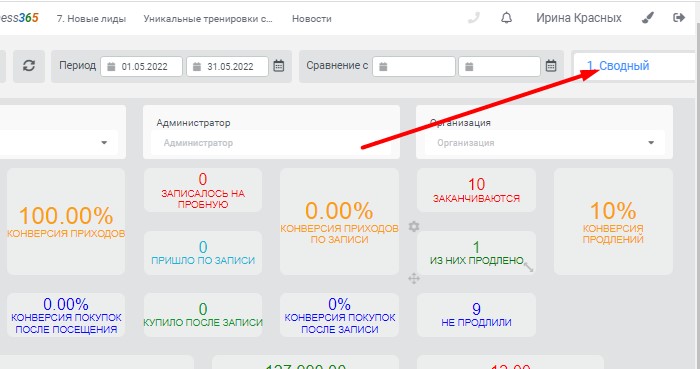Select '100.00% Конверсия приходов' widget
This screenshot has width=700, height=369.
coord(66,221)
